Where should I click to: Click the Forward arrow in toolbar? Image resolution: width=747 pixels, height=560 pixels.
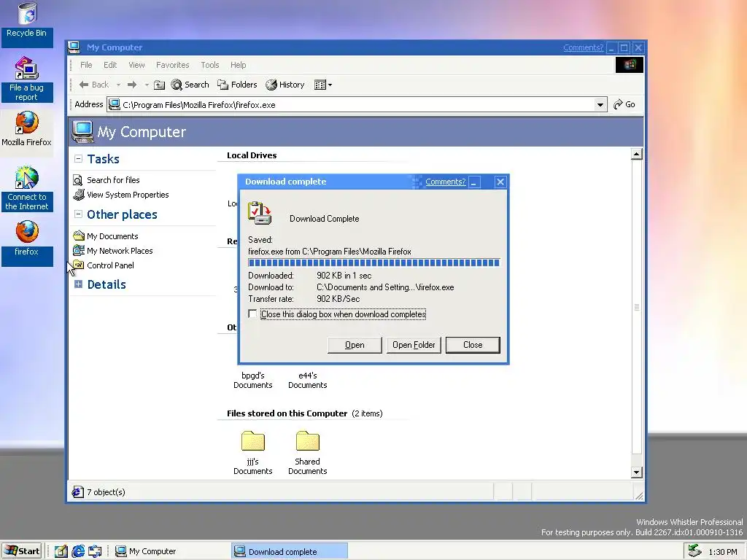132,85
